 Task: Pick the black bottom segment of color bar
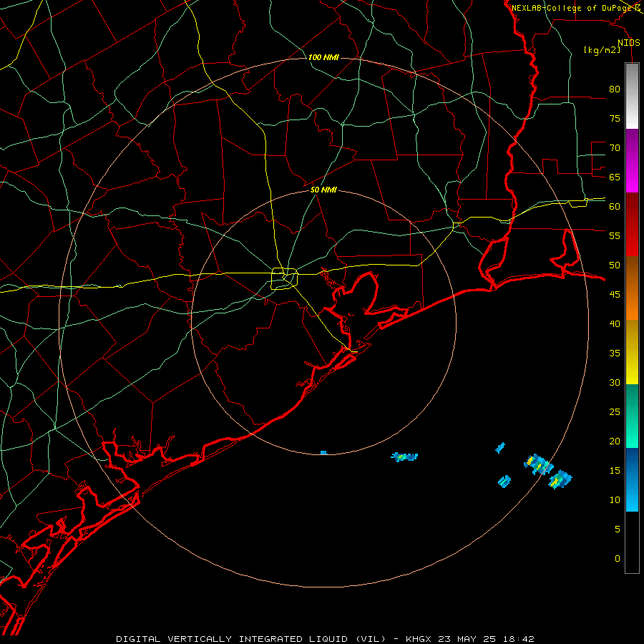tap(632, 542)
